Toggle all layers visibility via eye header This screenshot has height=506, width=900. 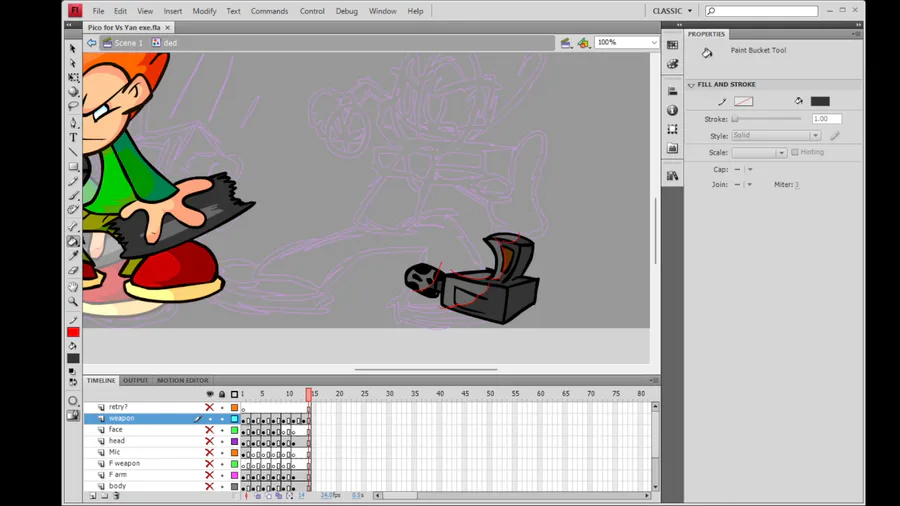[210, 394]
